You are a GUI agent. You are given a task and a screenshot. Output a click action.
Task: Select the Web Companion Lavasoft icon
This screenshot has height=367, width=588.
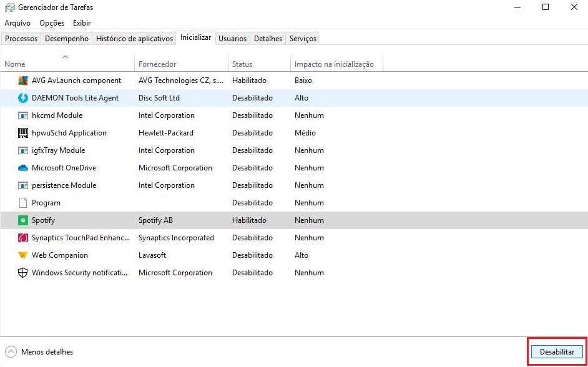pos(23,255)
